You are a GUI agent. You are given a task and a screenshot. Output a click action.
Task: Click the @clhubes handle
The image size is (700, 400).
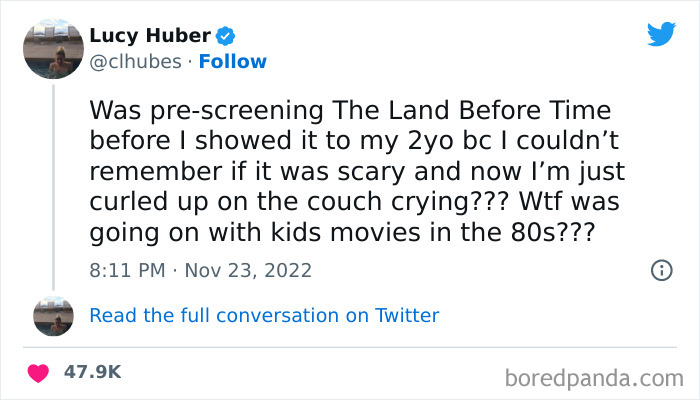(x=135, y=62)
